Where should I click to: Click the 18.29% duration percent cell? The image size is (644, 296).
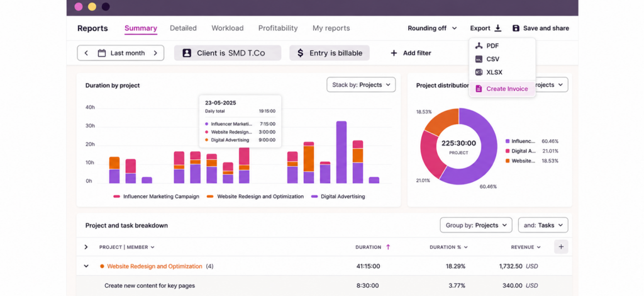pos(455,266)
